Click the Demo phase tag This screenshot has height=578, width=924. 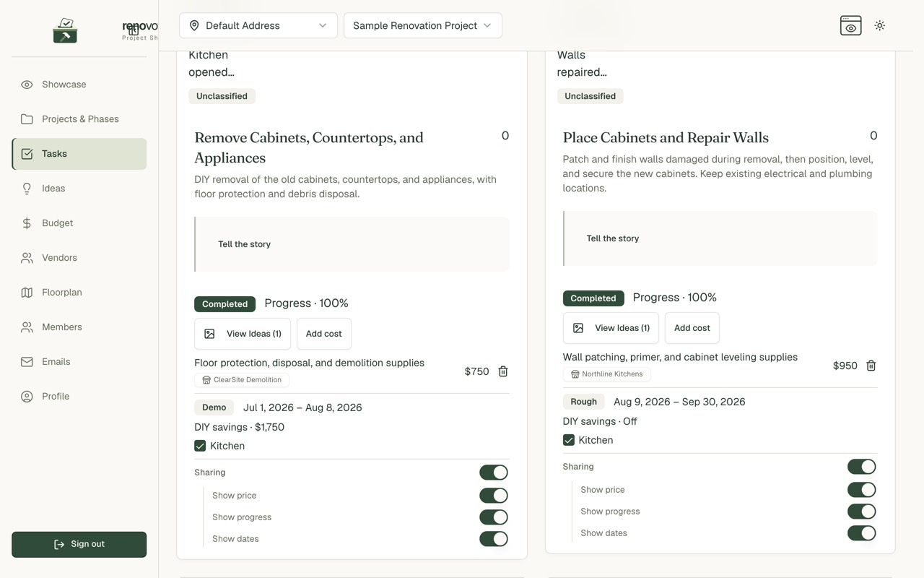click(214, 407)
